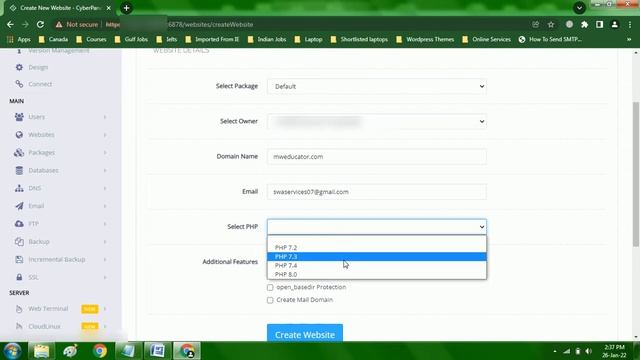Launch Chrome from the taskbar
The height and width of the screenshot is (360, 640).
click(x=99, y=351)
